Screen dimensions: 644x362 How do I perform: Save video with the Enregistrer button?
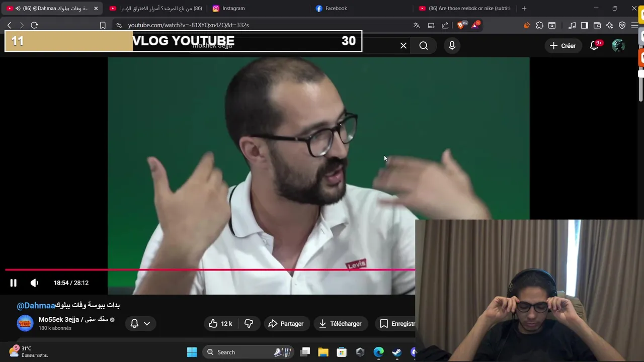pos(397,324)
